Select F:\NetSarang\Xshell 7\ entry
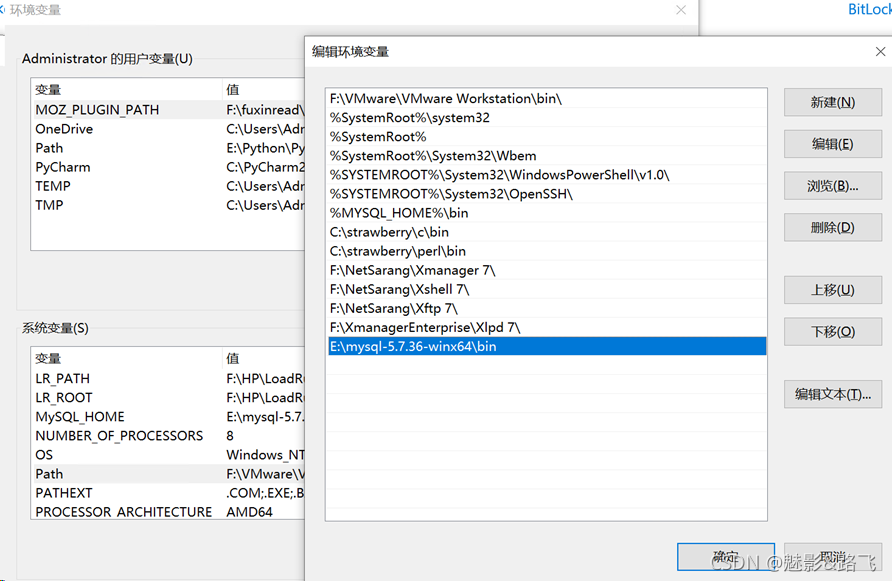The height and width of the screenshot is (581, 892). click(x=547, y=289)
